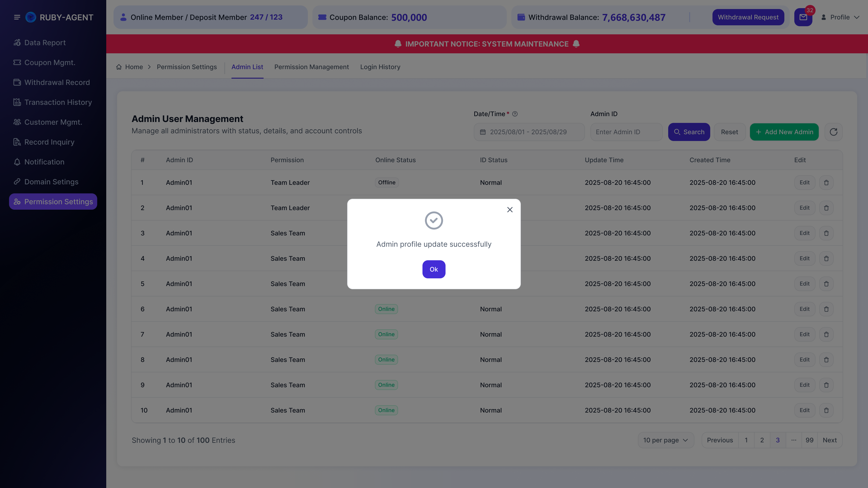Click the help icon beside Date/Time label
Screen dimensions: 868x488
click(x=515, y=114)
